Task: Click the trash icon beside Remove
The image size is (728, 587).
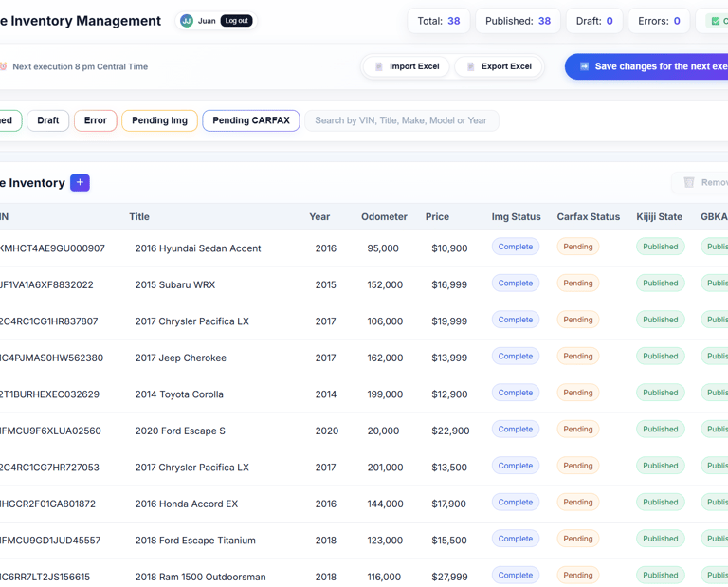Action: 689,182
